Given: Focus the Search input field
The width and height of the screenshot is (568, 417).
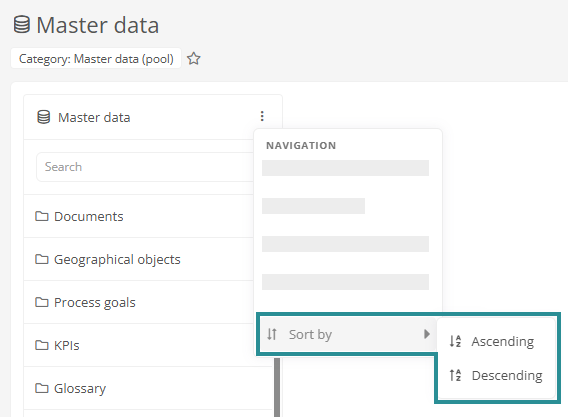Looking at the screenshot, I should click(x=145, y=167).
